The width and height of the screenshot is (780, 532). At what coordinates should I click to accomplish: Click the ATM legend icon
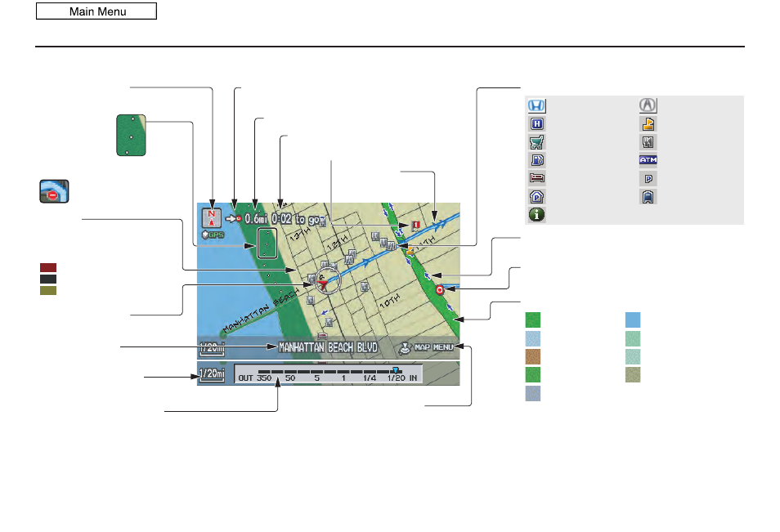pos(648,160)
